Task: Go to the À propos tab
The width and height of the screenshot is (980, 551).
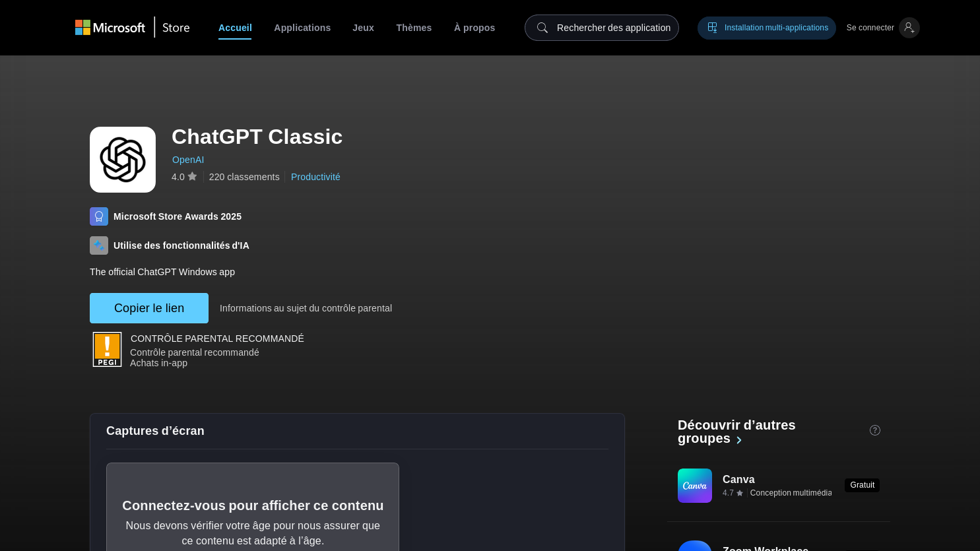Action: pyautogui.click(x=474, y=28)
